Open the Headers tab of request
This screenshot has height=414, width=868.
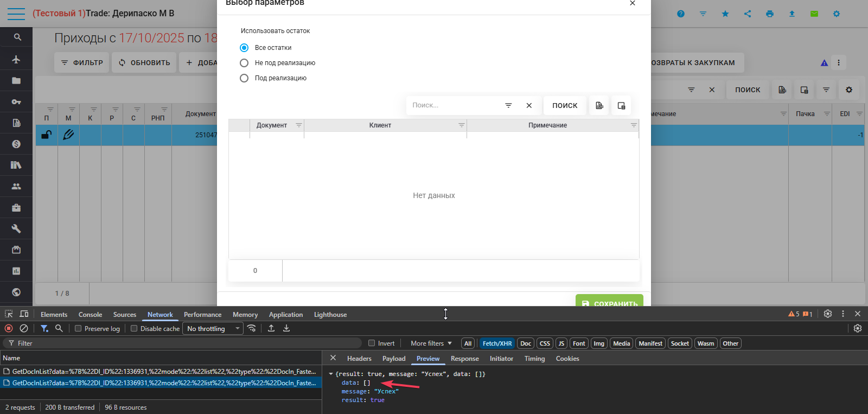point(359,359)
